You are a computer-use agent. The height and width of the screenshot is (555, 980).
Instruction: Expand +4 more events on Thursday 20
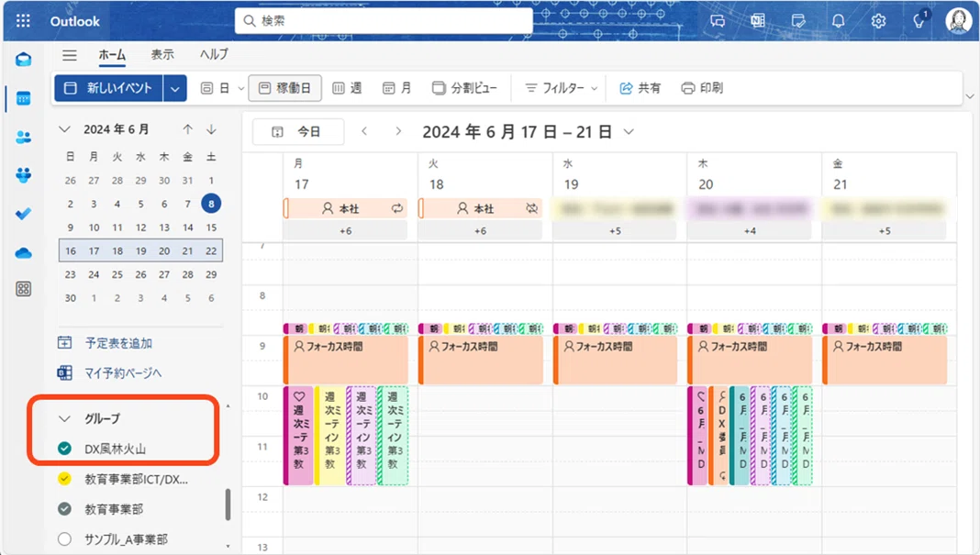pos(750,230)
